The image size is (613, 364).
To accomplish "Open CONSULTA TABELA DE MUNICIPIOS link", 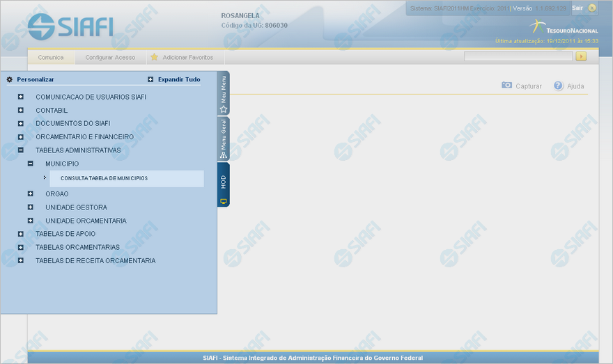I will click(104, 178).
